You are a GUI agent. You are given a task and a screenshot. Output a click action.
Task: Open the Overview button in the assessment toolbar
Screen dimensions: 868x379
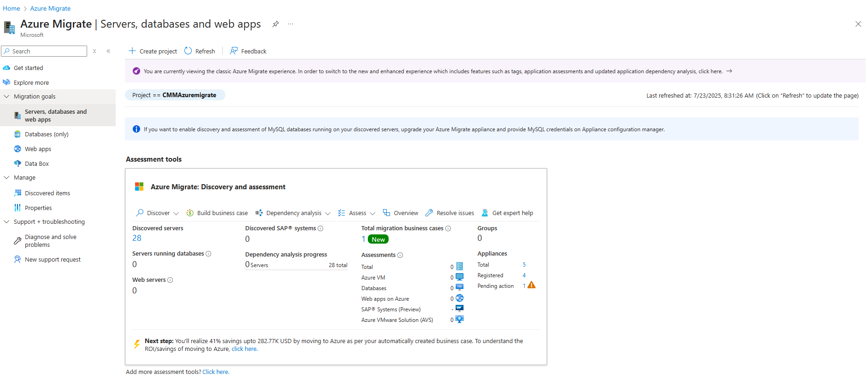tap(401, 213)
